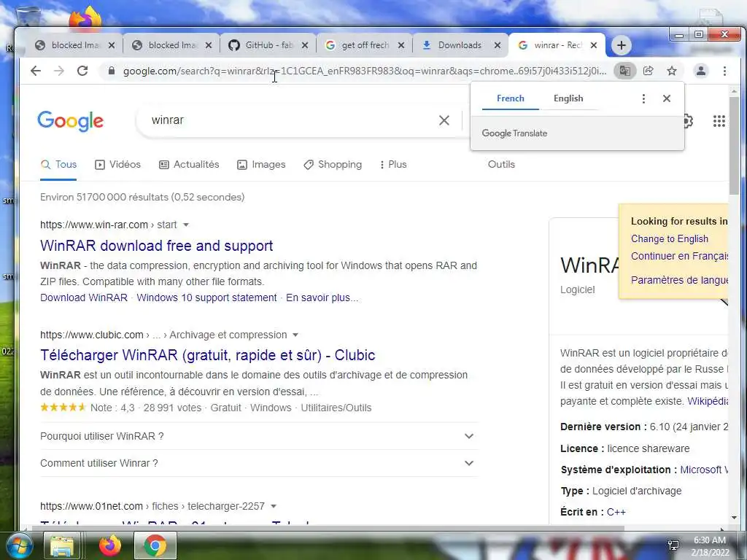Image resolution: width=747 pixels, height=560 pixels.
Task: Click the share page icon in address bar
Action: click(x=649, y=71)
